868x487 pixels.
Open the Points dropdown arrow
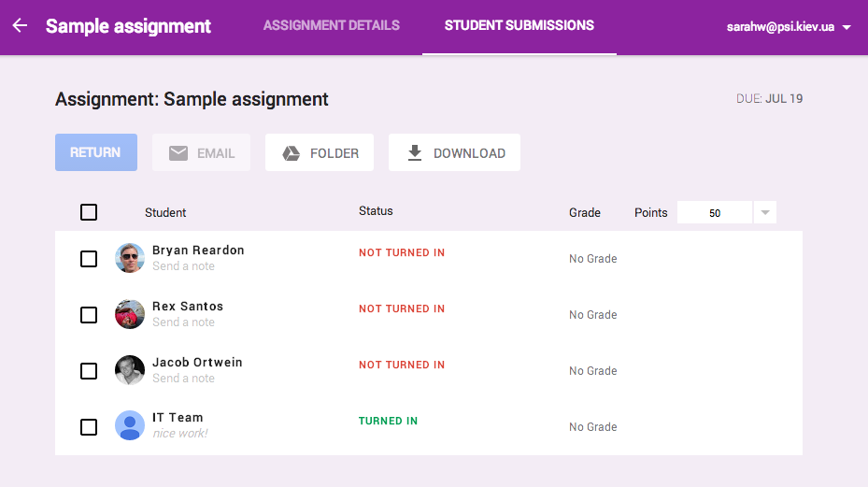point(764,213)
